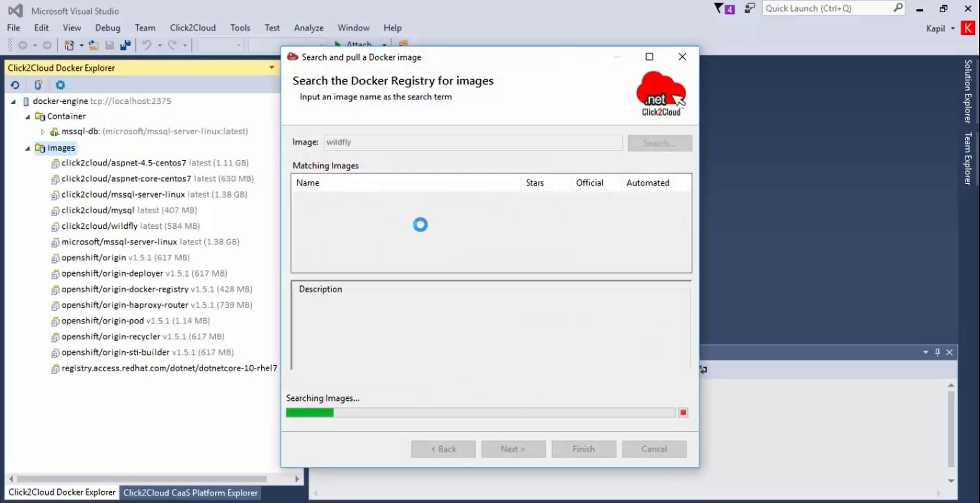Collapse the Container tree node
The image size is (980, 503).
pos(28,117)
